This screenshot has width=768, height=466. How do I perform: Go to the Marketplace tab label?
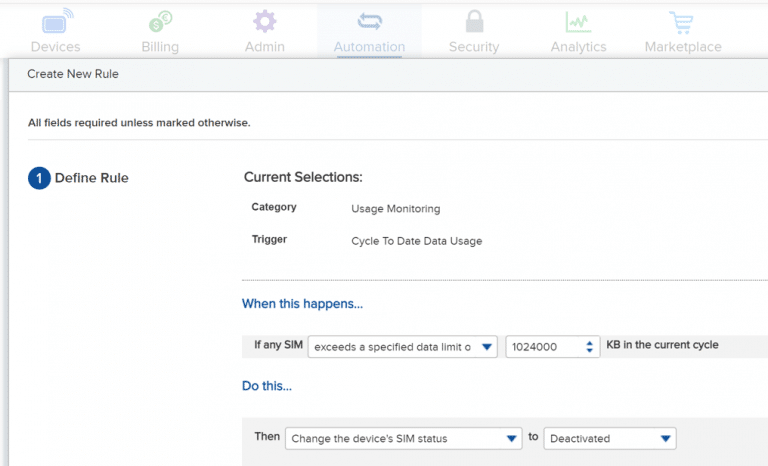(683, 47)
